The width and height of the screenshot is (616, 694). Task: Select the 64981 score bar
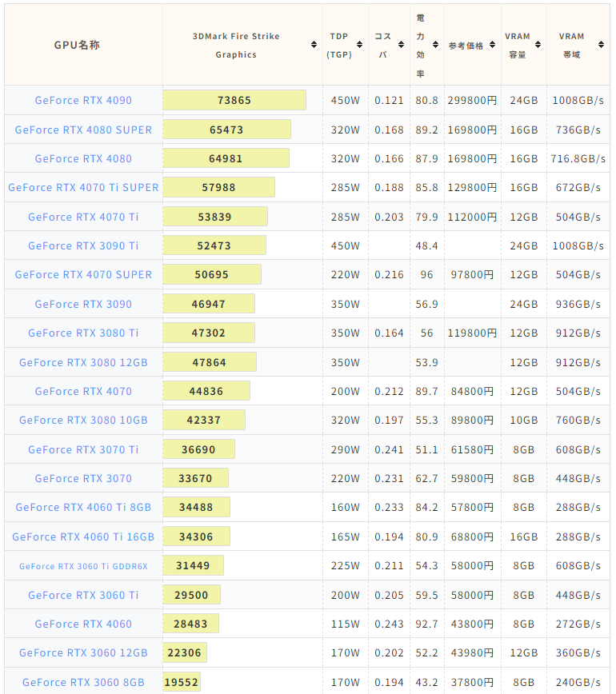226,158
